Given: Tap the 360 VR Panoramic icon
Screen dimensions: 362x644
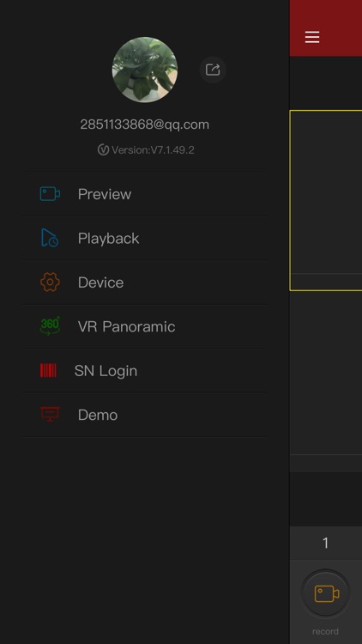Looking at the screenshot, I should (x=50, y=326).
